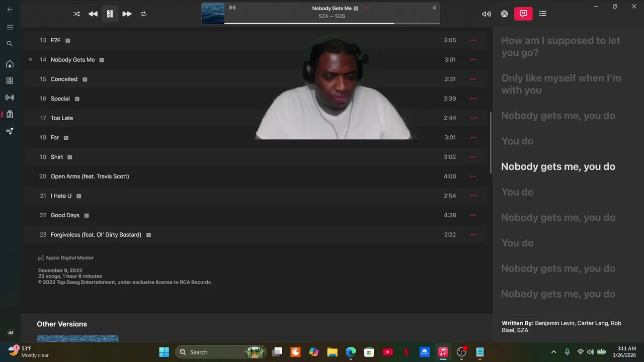Open Crunchyroll from taskbar
Viewport: 644px width, 362px height.
point(295,352)
